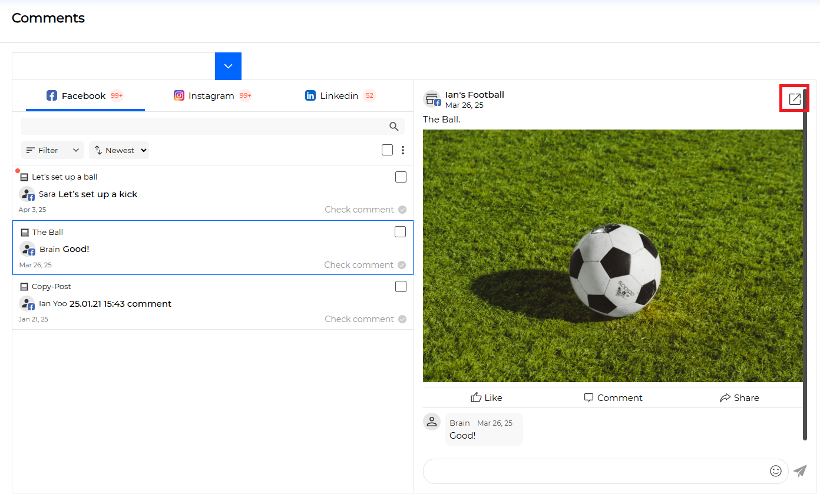Click the Comments page heading
The width and height of the screenshot is (820, 504).
click(x=48, y=18)
